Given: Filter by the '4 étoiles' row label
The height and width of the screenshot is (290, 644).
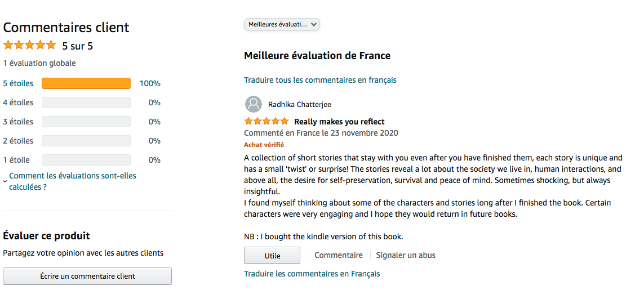Looking at the screenshot, I should 18,102.
